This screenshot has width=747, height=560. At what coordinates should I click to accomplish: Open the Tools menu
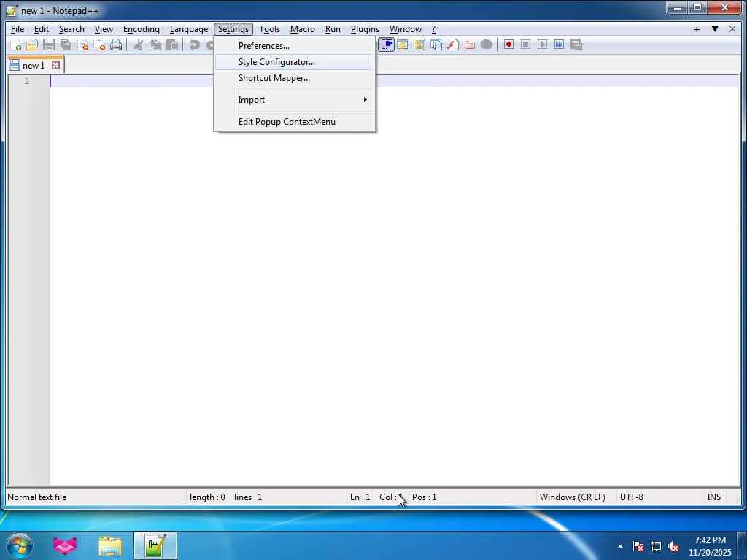(x=269, y=29)
